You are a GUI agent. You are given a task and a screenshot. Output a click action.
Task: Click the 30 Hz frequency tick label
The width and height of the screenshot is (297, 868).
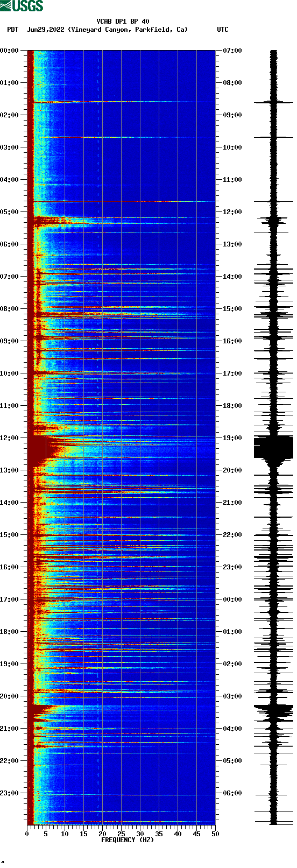point(140,834)
